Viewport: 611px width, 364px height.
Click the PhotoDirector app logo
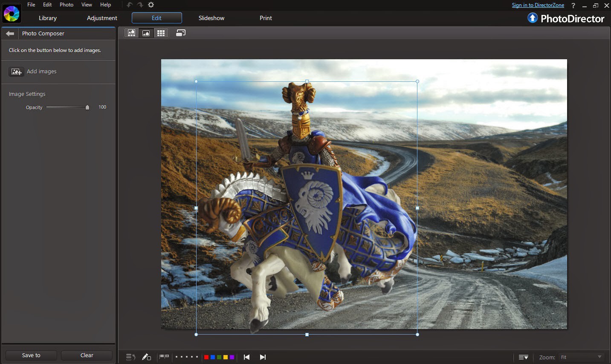click(11, 14)
